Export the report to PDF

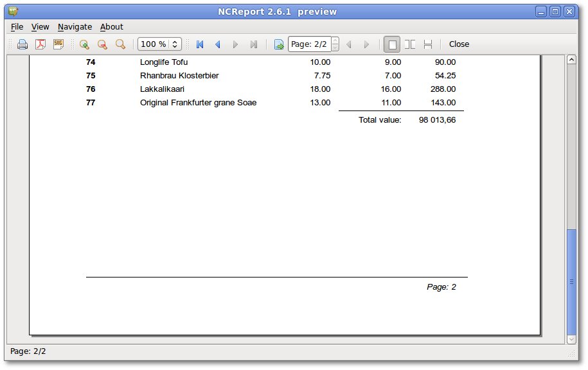pyautogui.click(x=40, y=44)
